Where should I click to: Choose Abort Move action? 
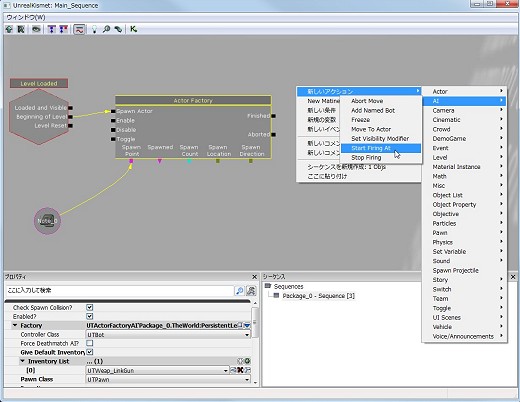381,101
